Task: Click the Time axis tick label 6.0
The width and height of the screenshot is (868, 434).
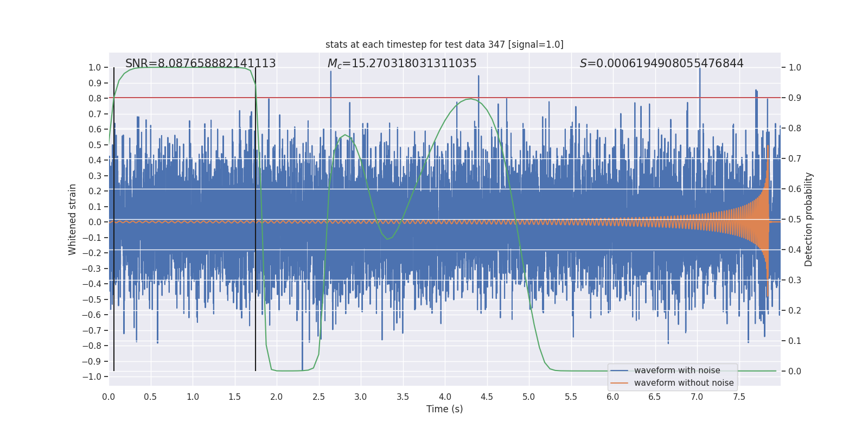Action: (x=613, y=397)
